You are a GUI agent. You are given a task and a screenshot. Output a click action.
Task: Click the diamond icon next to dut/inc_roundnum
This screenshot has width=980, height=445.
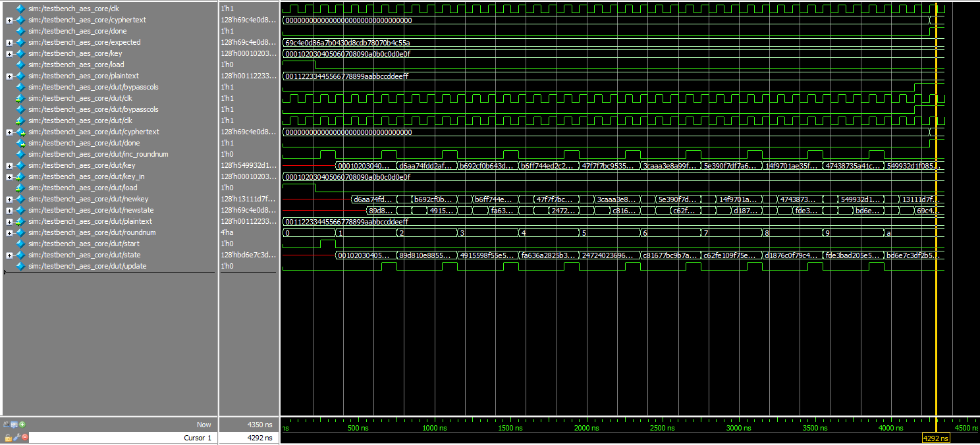(20, 154)
